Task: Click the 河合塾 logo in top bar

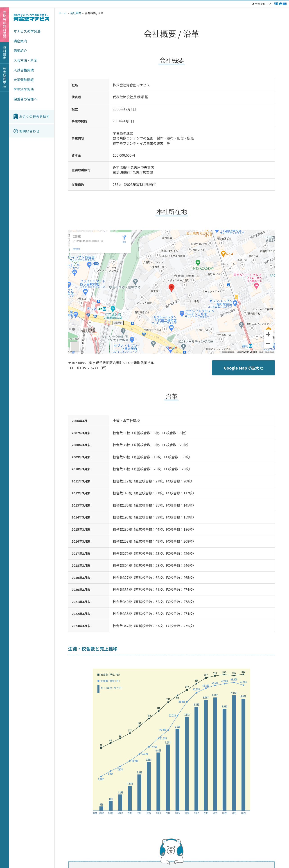Action: tap(281, 4)
